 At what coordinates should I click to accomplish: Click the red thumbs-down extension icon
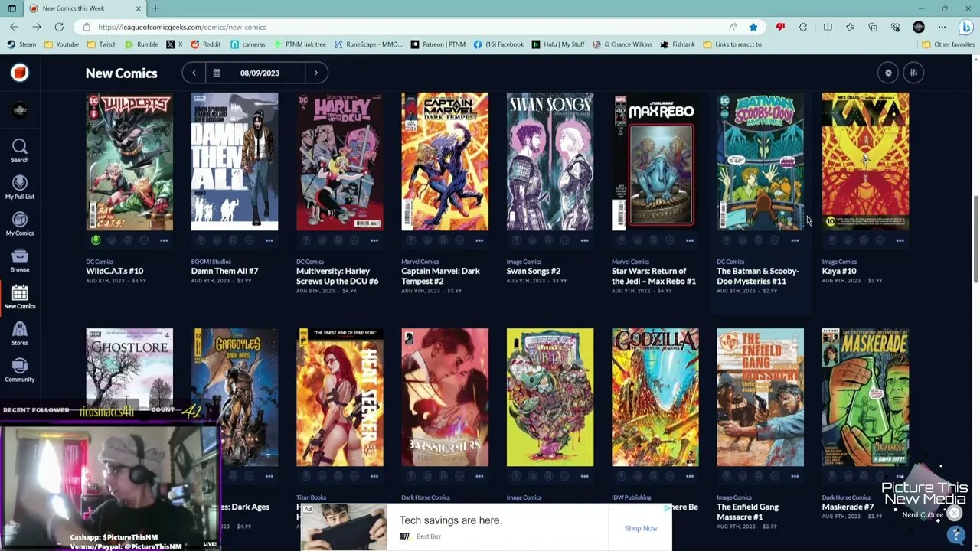[x=780, y=27]
